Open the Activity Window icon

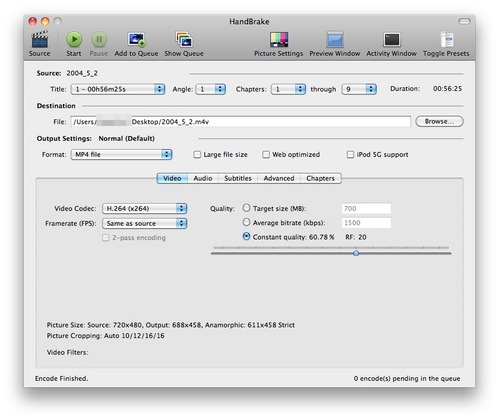(391, 40)
